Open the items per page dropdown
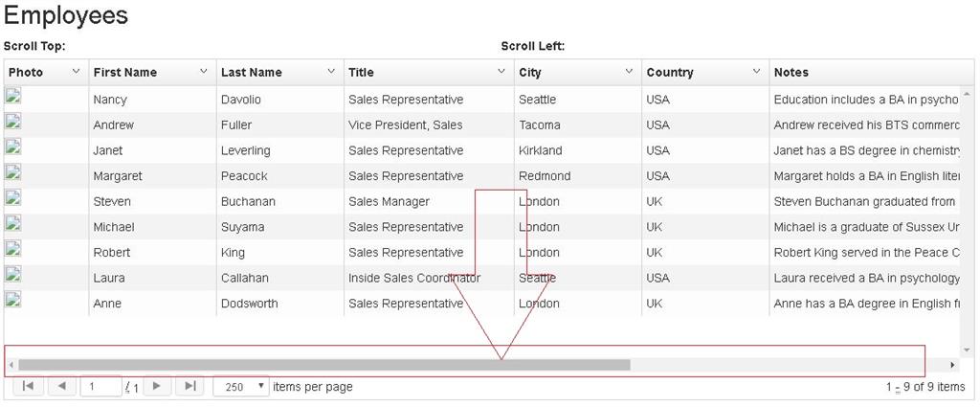The height and width of the screenshot is (407, 980). coord(241,386)
